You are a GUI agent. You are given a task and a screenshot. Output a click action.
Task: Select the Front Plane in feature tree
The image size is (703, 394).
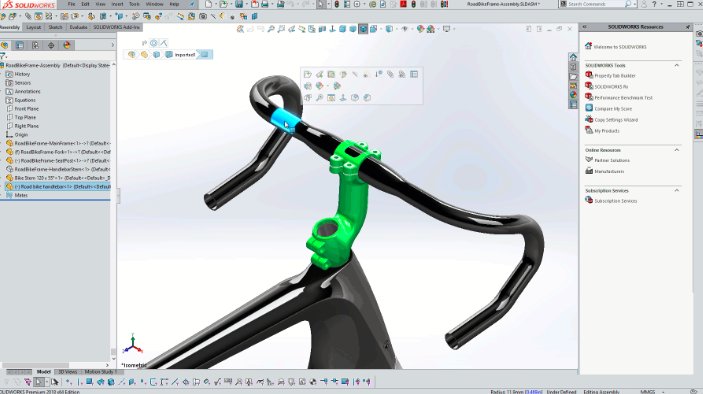(26, 108)
